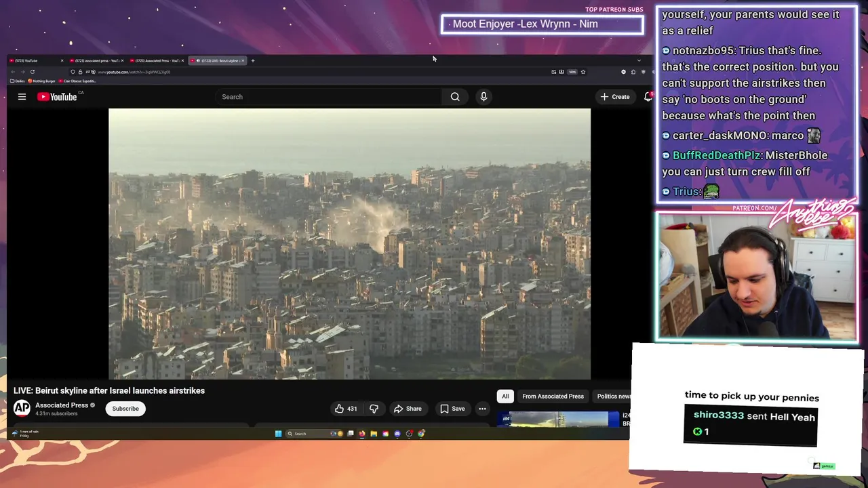Open the weather widget showing rain Friday
This screenshot has width=868, height=488.
[26, 433]
